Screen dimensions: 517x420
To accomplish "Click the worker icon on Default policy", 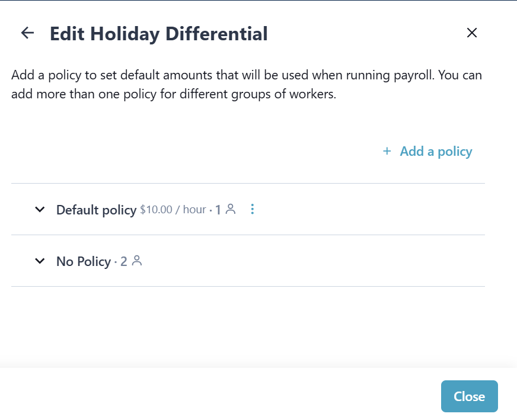I will pyautogui.click(x=231, y=209).
